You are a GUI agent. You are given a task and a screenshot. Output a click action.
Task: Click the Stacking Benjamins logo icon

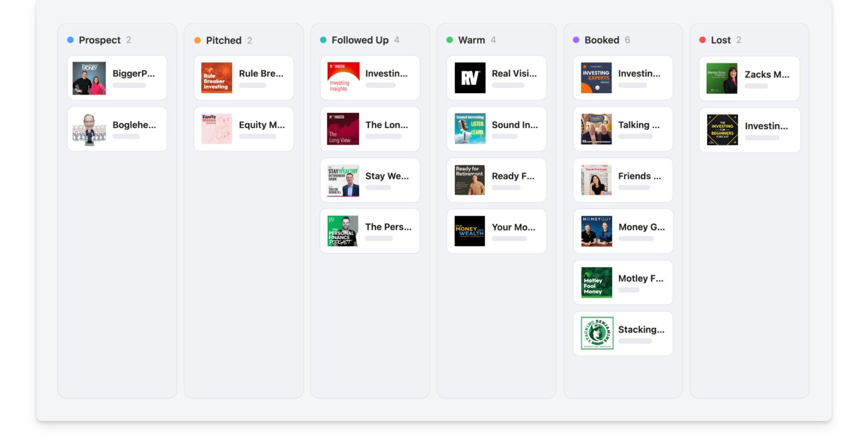tap(597, 333)
